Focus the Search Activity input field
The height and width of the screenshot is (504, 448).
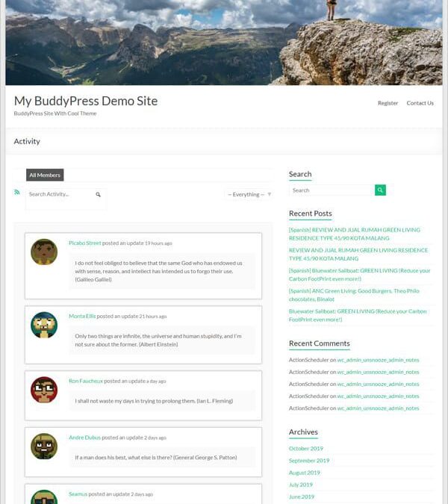pos(61,194)
